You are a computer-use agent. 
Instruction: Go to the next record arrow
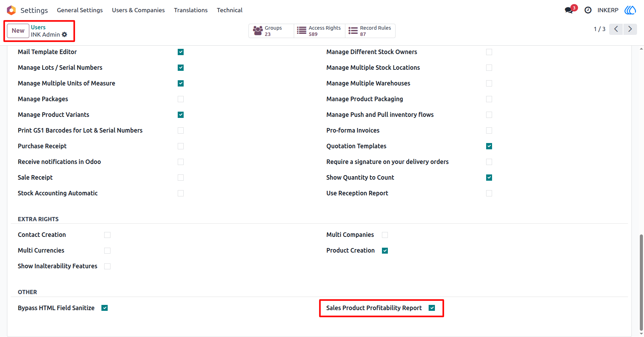(630, 29)
